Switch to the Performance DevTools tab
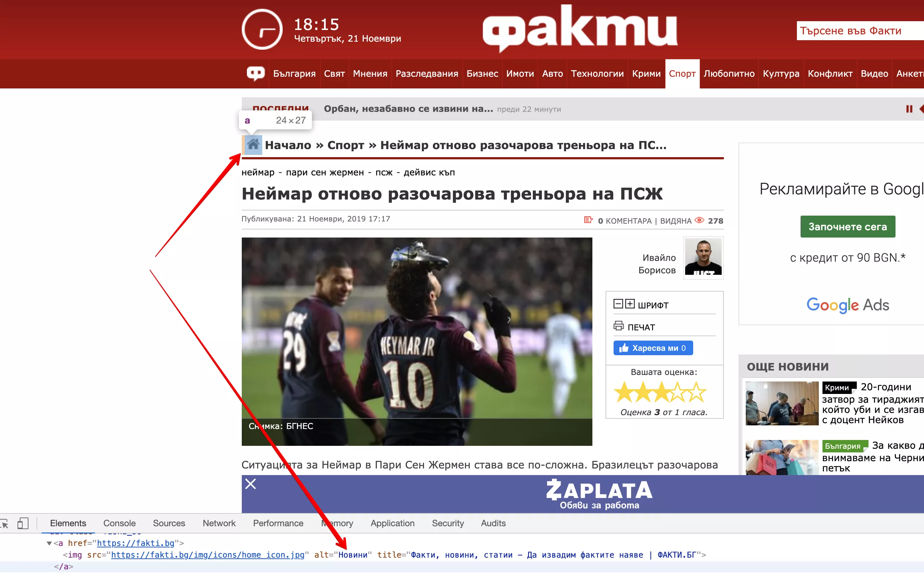Image resolution: width=924 pixels, height=573 pixels. [x=278, y=523]
